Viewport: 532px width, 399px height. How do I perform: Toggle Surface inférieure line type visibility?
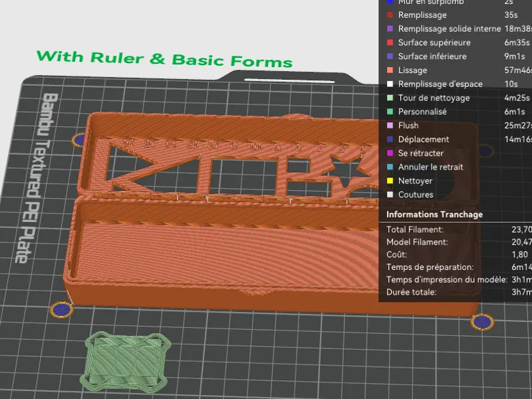(456, 57)
